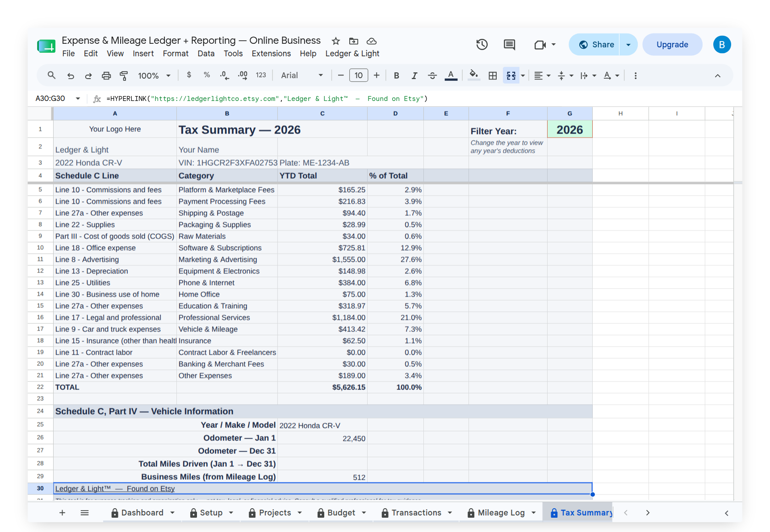This screenshot has width=770, height=532.
Task: Open more number formats (123)
Action: click(261, 75)
